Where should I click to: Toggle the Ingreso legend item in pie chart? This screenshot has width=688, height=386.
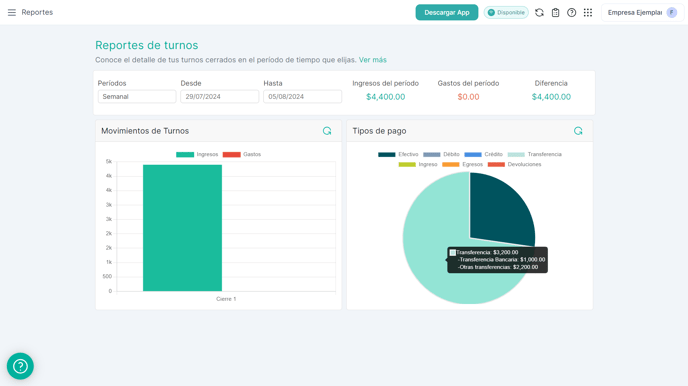point(418,164)
